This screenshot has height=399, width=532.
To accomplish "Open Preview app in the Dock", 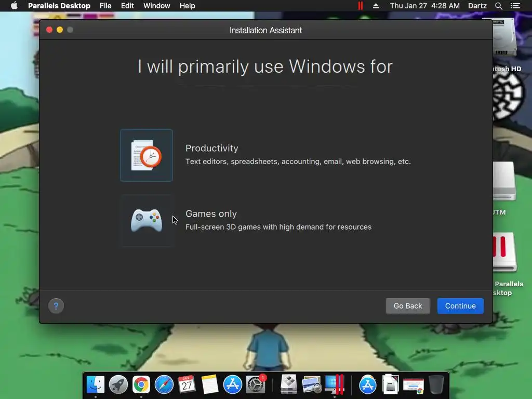I will (312, 384).
